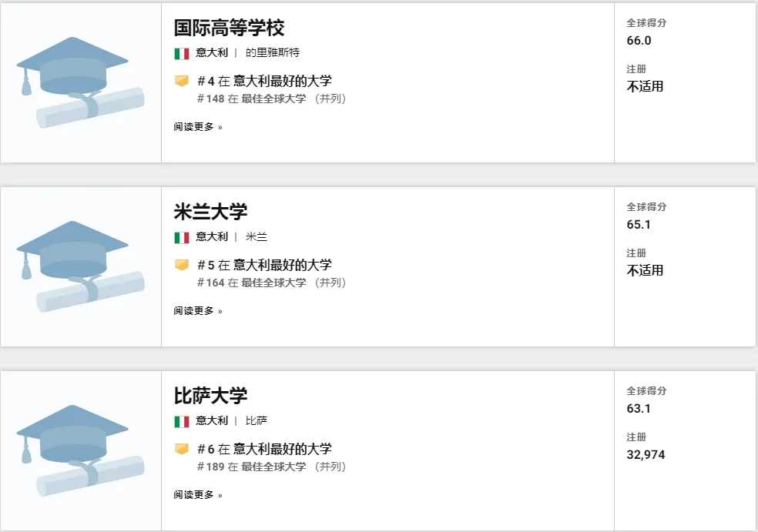Click the graduation cap thumbnail for 比萨大学
This screenshot has width=758, height=532.
coord(80,450)
